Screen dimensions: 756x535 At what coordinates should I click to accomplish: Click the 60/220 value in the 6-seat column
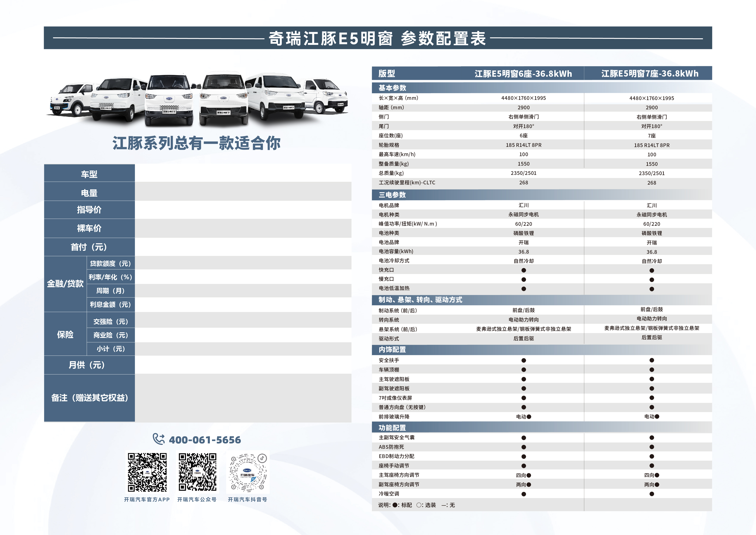tap(523, 224)
